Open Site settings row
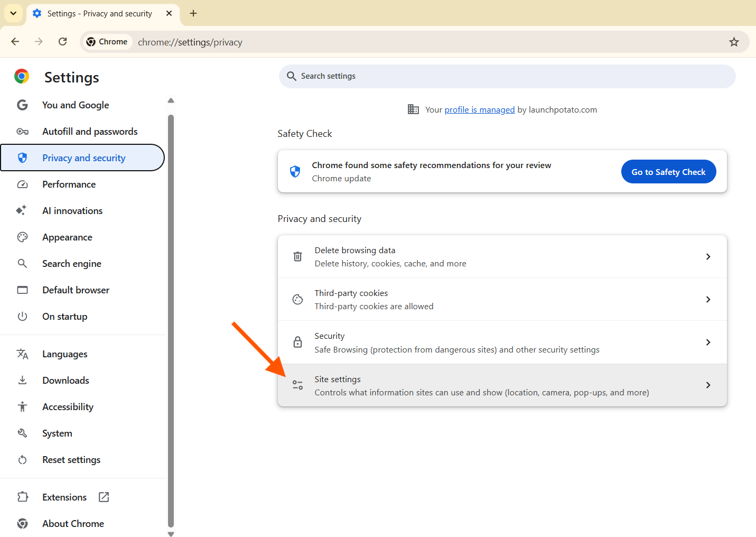756x537 pixels. pos(502,385)
